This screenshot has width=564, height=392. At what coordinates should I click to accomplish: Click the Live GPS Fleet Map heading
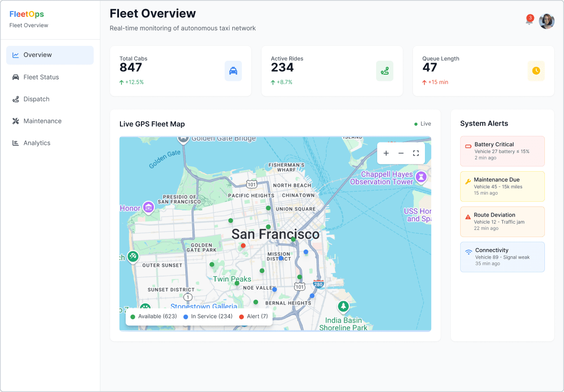pos(152,124)
